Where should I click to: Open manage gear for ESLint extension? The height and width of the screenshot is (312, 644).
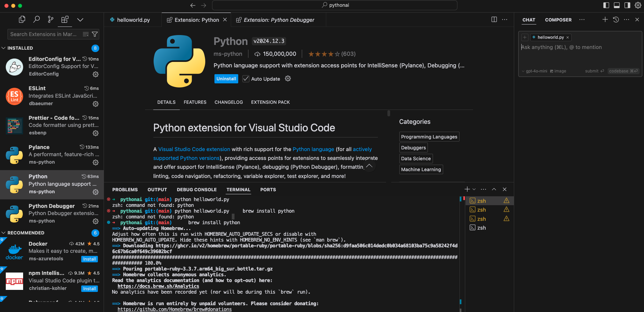(x=95, y=104)
